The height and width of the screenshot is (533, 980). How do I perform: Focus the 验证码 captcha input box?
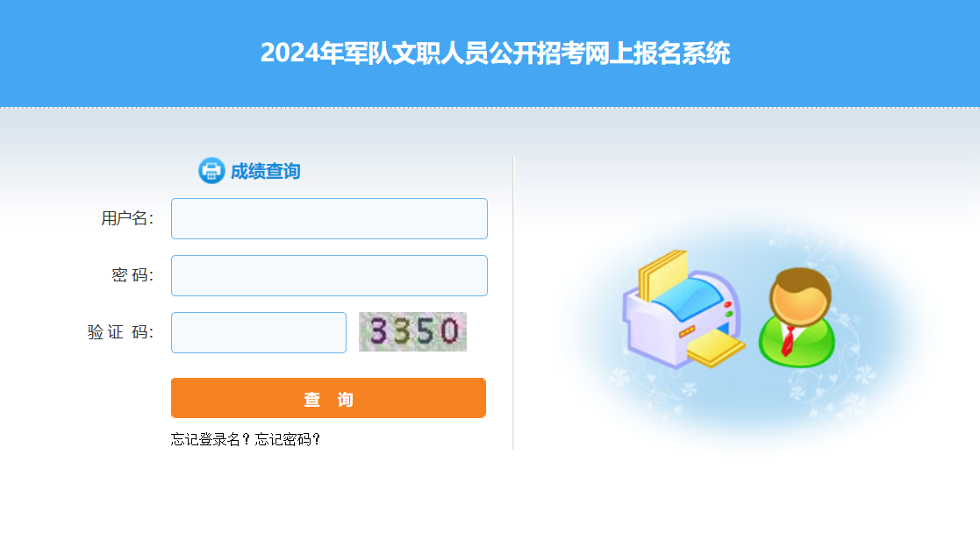point(259,332)
